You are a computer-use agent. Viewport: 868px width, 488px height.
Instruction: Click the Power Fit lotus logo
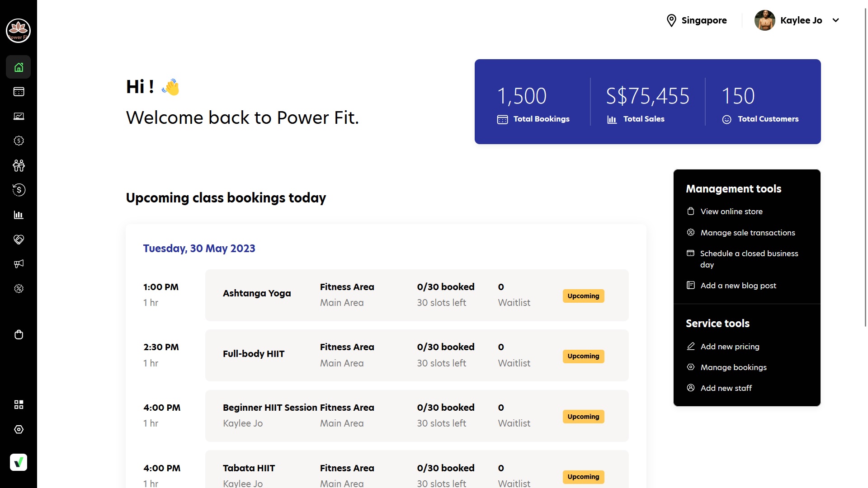pos(18,31)
